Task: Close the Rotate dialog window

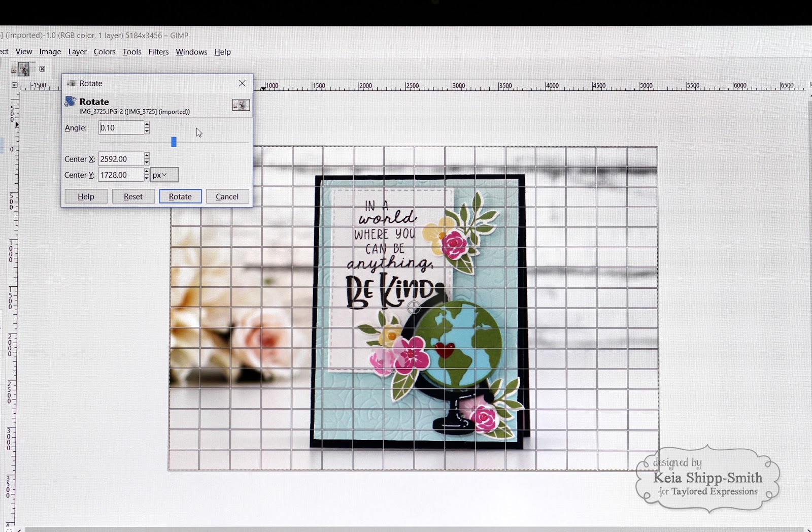Action: [x=242, y=83]
